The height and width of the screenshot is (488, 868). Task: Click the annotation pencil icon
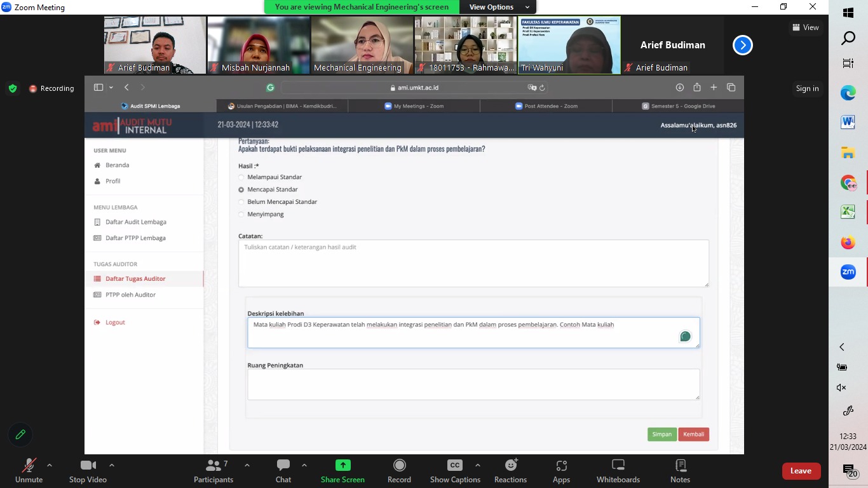coord(20,435)
